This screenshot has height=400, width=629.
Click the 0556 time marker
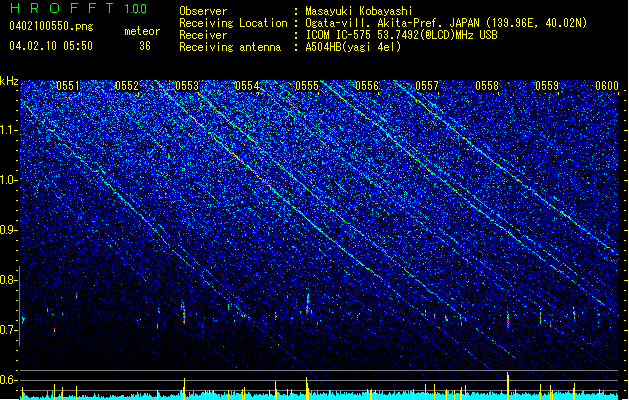coord(367,86)
